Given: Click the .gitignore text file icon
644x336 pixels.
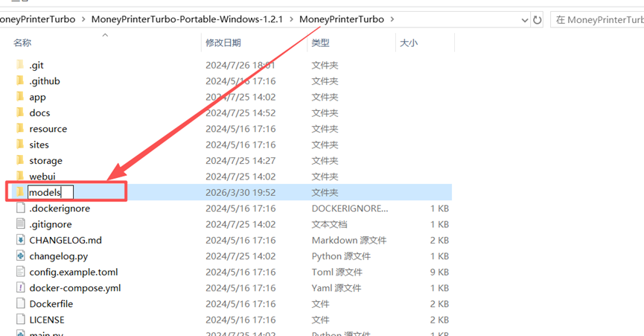Looking at the screenshot, I should 21,224.
